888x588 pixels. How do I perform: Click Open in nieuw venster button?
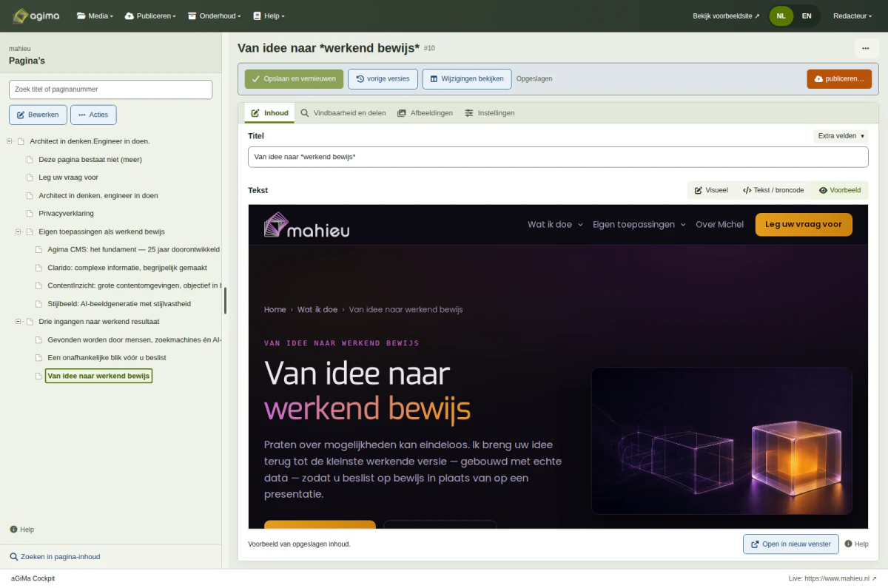[x=790, y=544]
